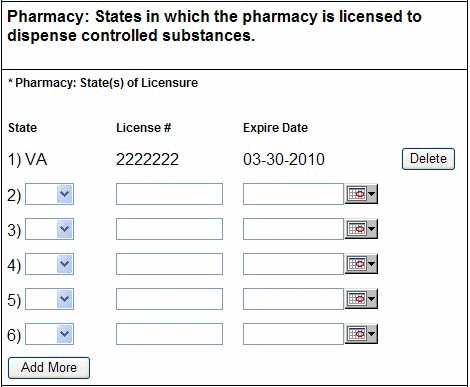Delete the VA license entry
This screenshot has width=470, height=387.
428,159
